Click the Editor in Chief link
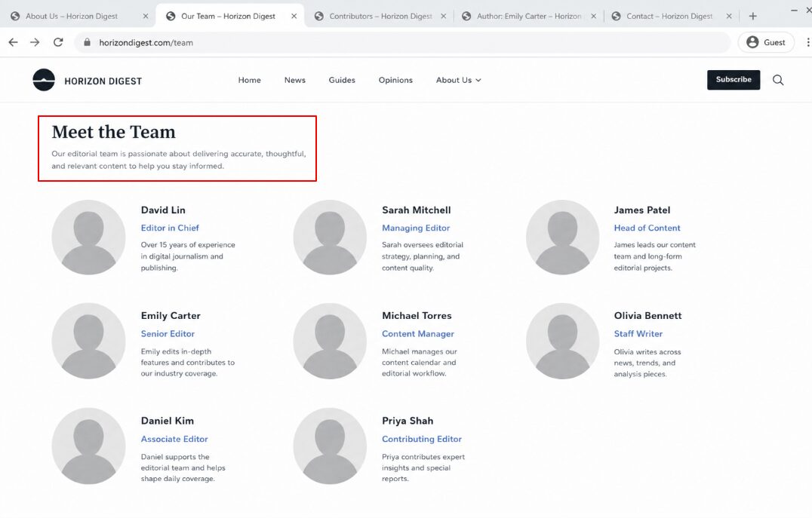Viewport: 812px width, 518px height. pos(170,228)
